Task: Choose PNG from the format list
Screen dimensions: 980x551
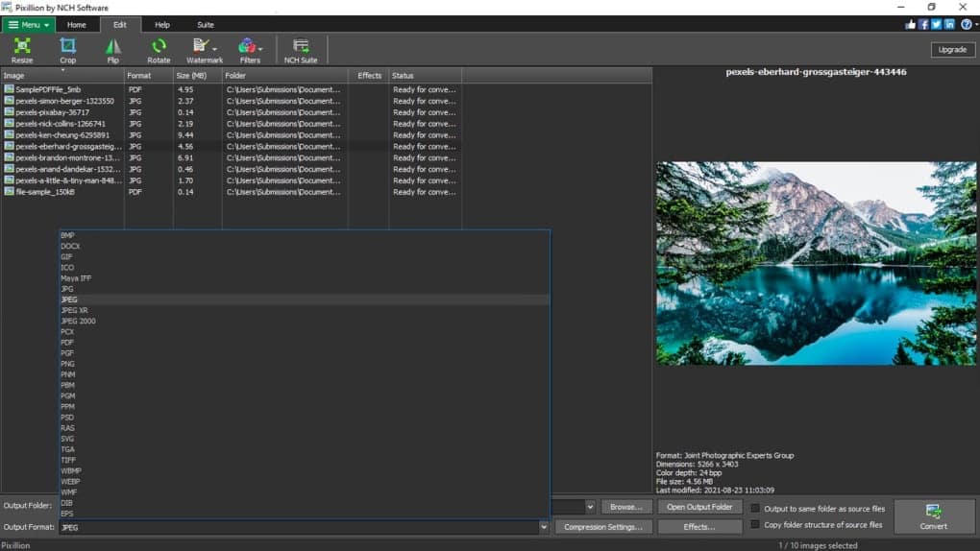Action: coord(67,364)
